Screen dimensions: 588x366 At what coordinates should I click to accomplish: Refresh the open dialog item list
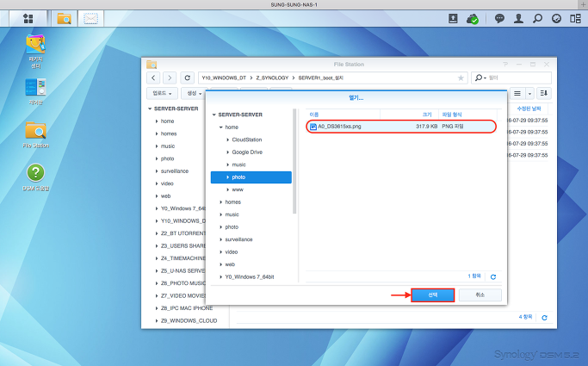(x=493, y=276)
